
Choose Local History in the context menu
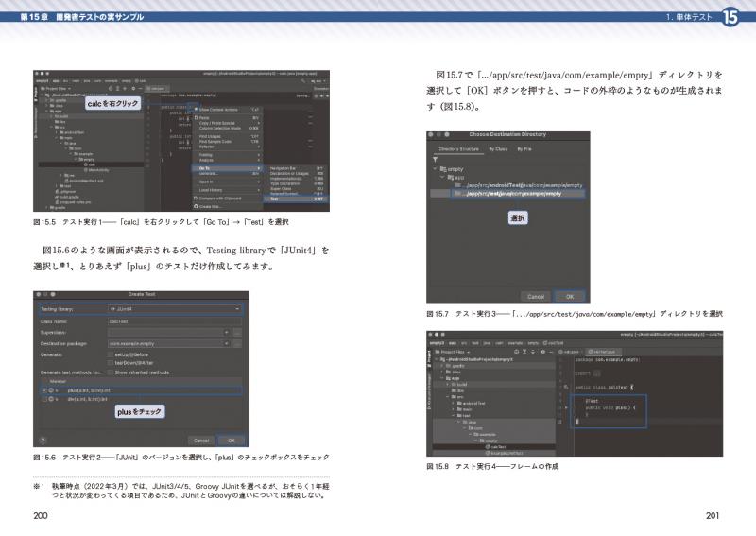pos(227,190)
